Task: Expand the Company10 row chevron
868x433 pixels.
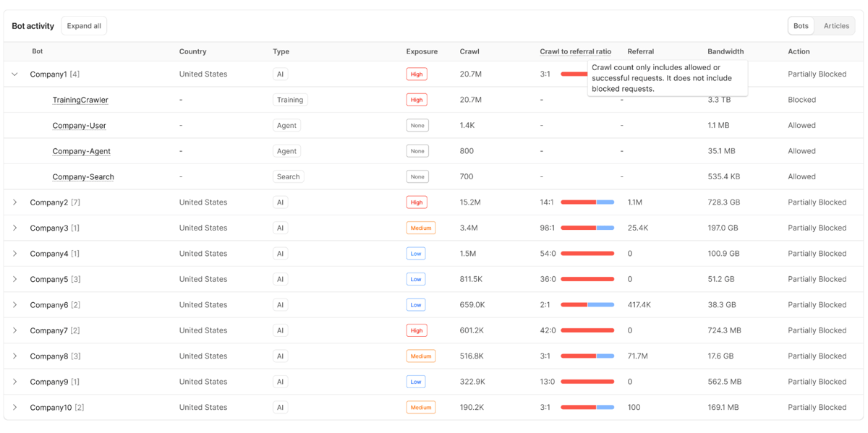Action: click(x=14, y=408)
